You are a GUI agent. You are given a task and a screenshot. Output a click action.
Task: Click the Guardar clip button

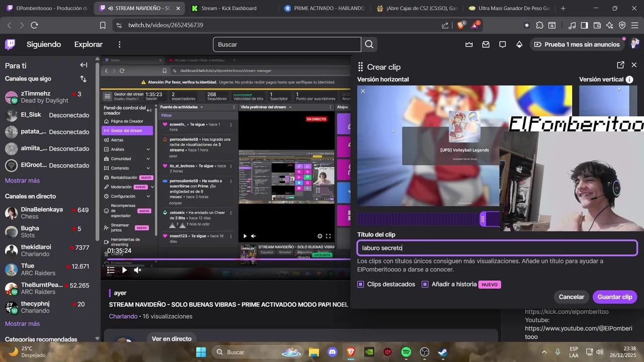click(x=615, y=297)
